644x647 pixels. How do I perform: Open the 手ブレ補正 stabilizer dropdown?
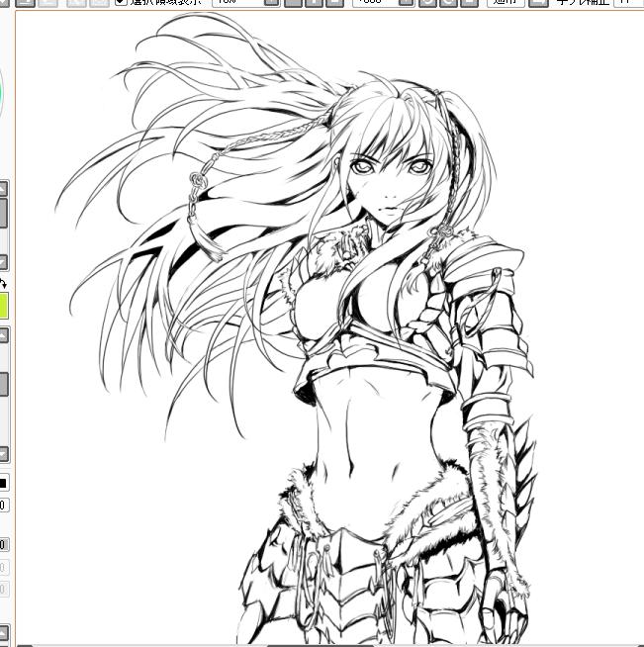[x=629, y=2]
